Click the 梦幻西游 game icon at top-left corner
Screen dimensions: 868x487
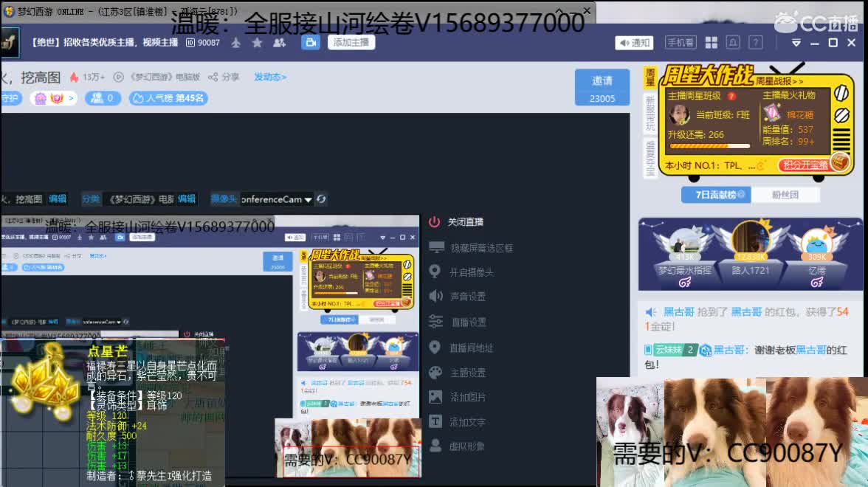[9, 11]
